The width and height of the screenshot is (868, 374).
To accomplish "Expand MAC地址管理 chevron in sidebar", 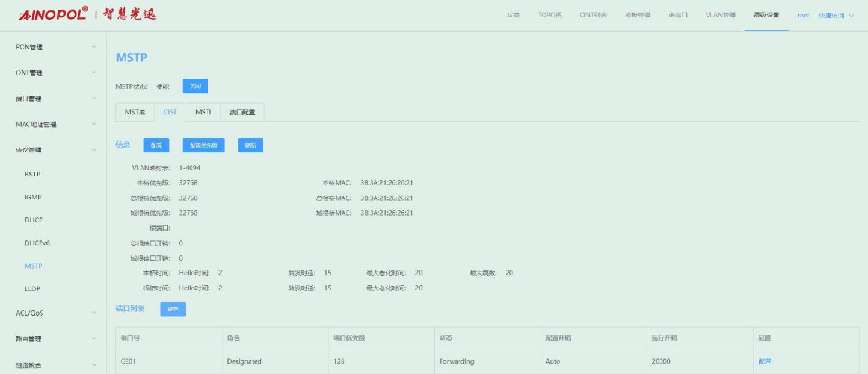I will [x=94, y=125].
